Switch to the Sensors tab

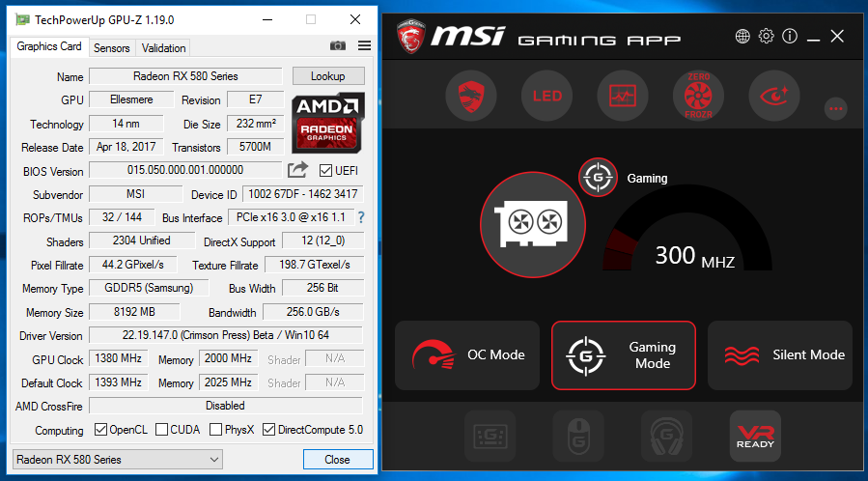click(x=111, y=48)
